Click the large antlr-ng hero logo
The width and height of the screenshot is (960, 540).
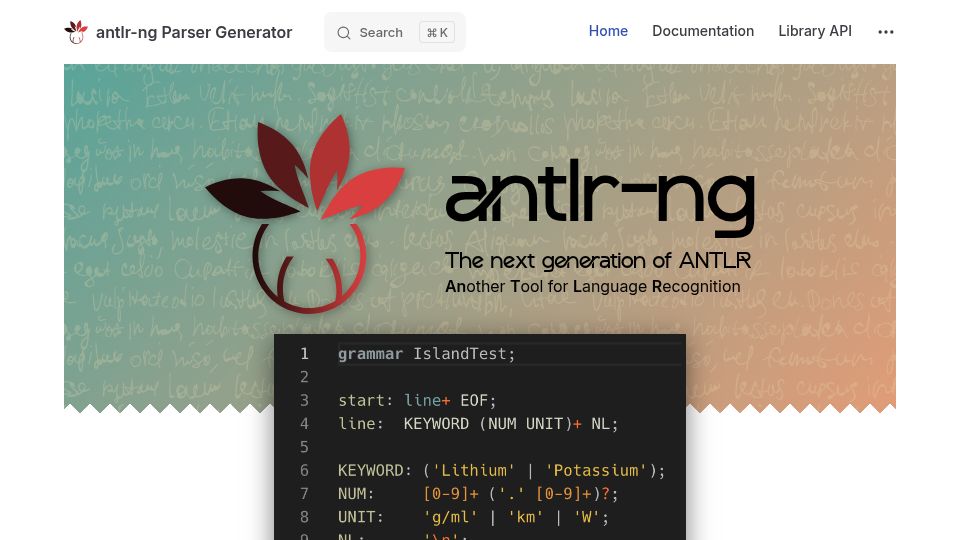(305, 214)
